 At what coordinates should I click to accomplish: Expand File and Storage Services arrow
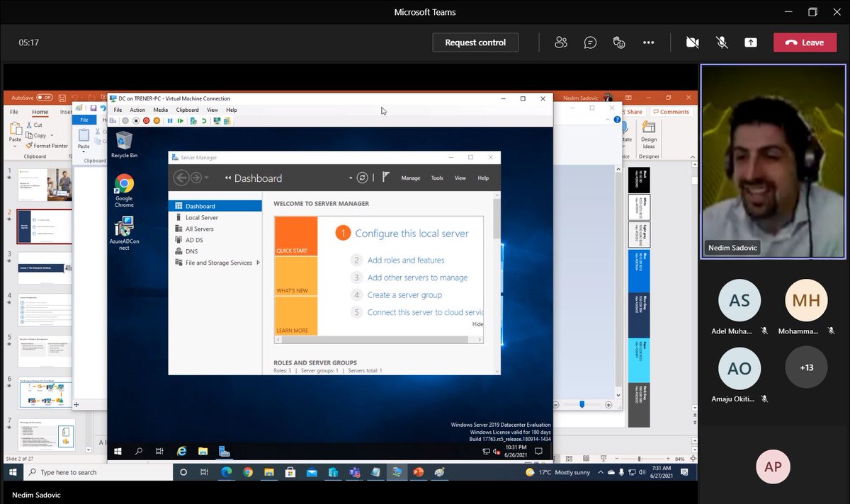pos(258,263)
